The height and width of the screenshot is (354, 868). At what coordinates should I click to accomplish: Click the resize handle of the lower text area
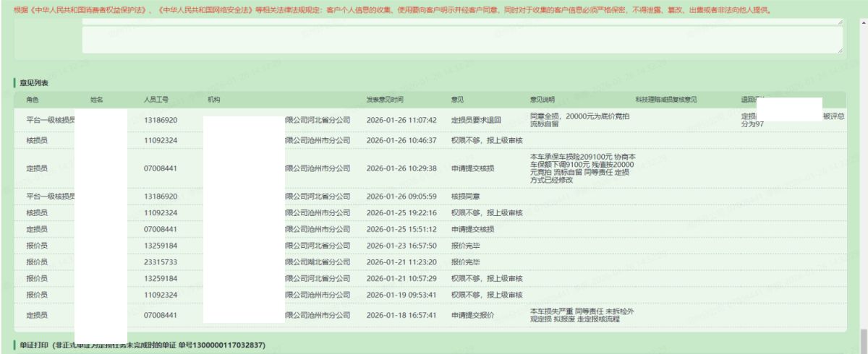[x=840, y=51]
